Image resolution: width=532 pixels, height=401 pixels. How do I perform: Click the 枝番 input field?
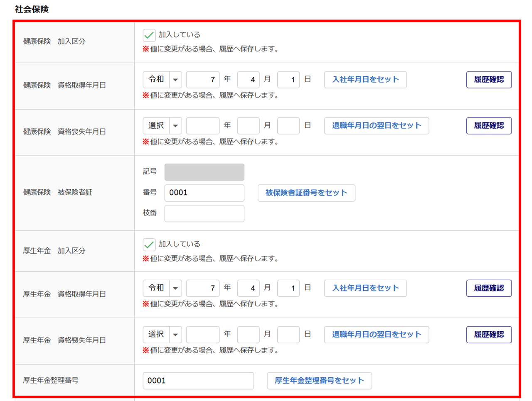point(204,213)
